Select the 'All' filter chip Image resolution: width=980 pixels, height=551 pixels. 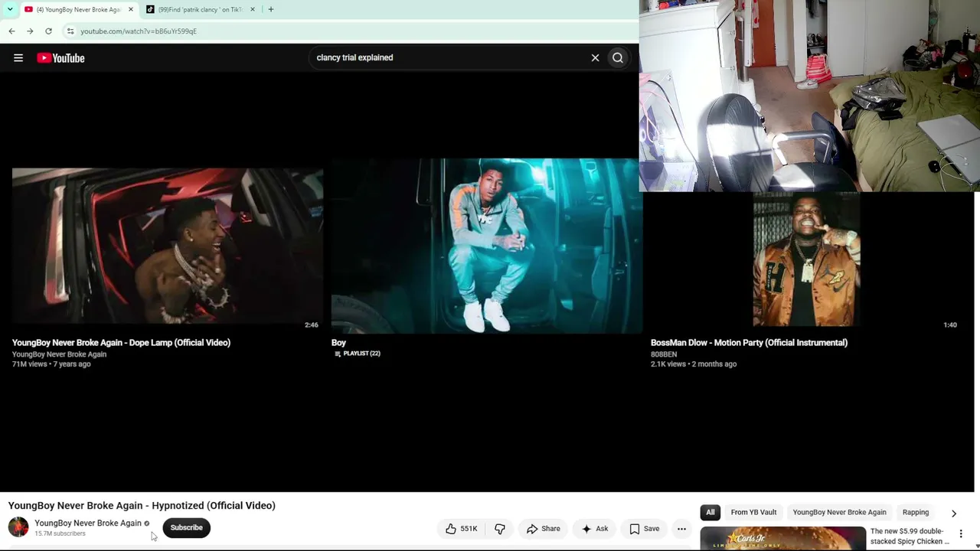pyautogui.click(x=710, y=513)
